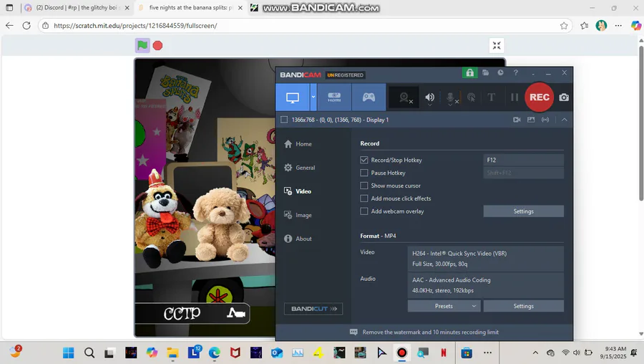
Task: Select the Video section
Action: coord(298,191)
